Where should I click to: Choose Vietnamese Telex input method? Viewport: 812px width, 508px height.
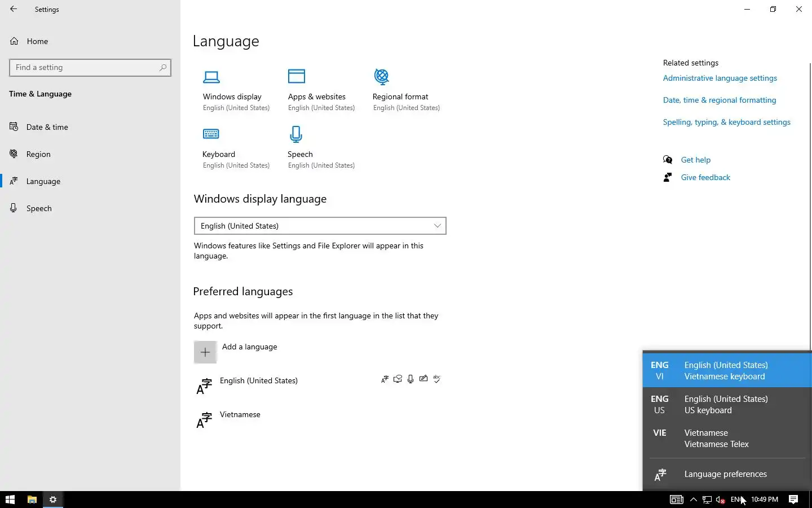tap(727, 438)
